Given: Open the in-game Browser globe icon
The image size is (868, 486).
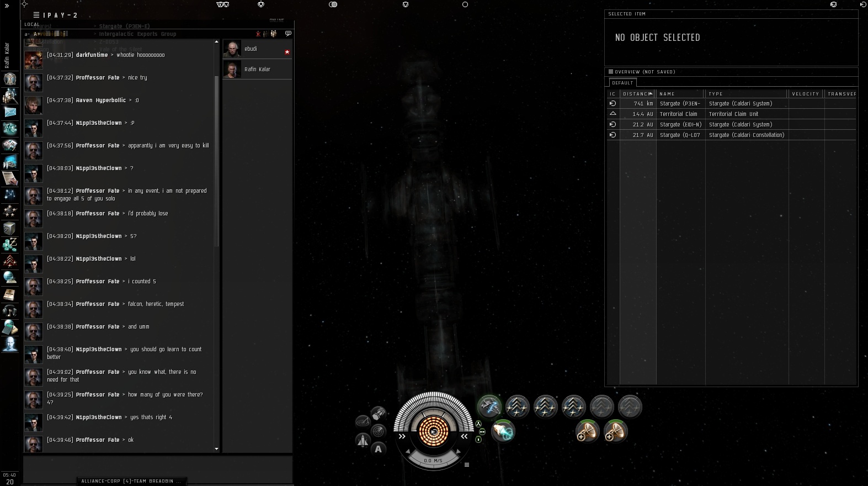Looking at the screenshot, I should pyautogui.click(x=10, y=278).
